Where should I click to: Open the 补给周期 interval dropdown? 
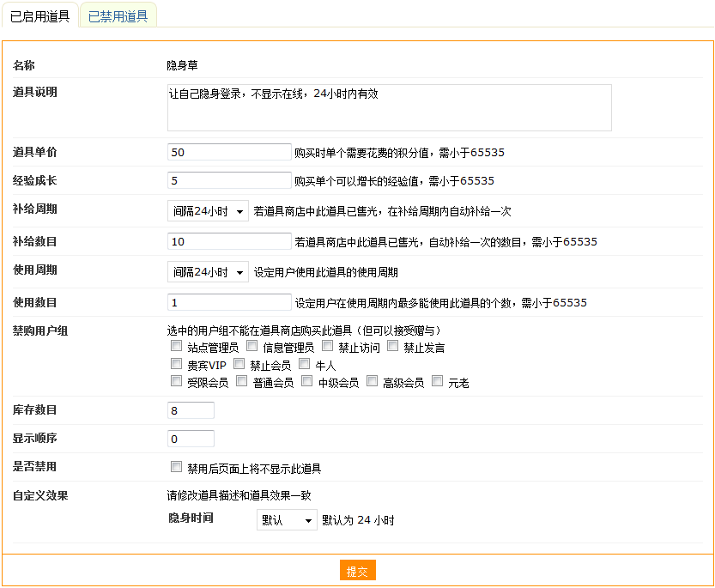point(208,211)
